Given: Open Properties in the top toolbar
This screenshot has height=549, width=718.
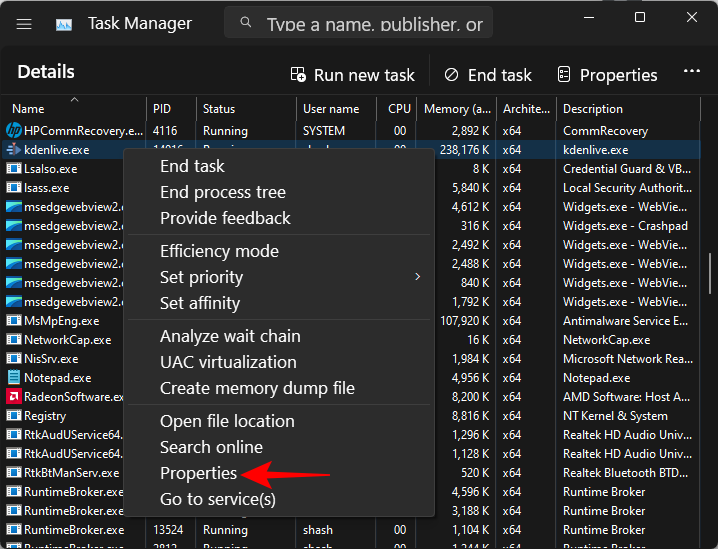Looking at the screenshot, I should 607,75.
